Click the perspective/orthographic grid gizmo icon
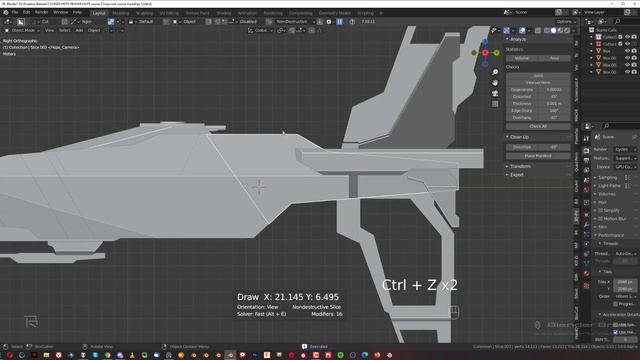640x360 pixels. coord(495,104)
